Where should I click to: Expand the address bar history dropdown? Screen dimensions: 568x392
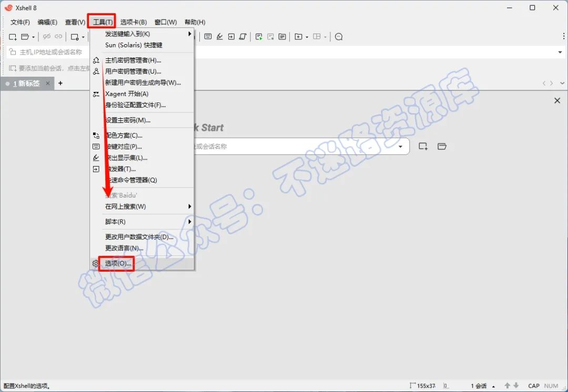[x=560, y=52]
